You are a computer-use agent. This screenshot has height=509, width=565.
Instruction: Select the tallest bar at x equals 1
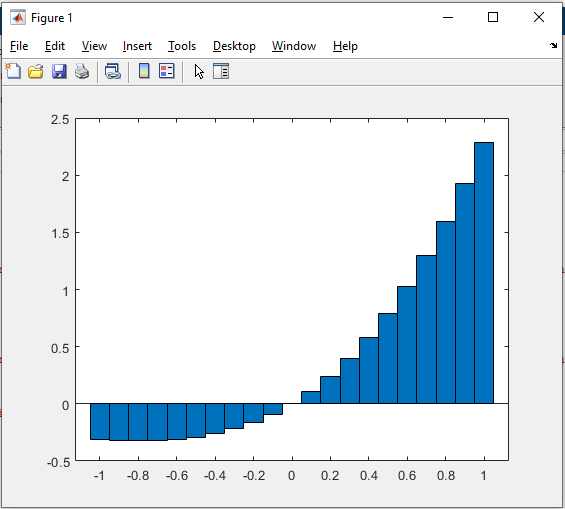[484, 273]
